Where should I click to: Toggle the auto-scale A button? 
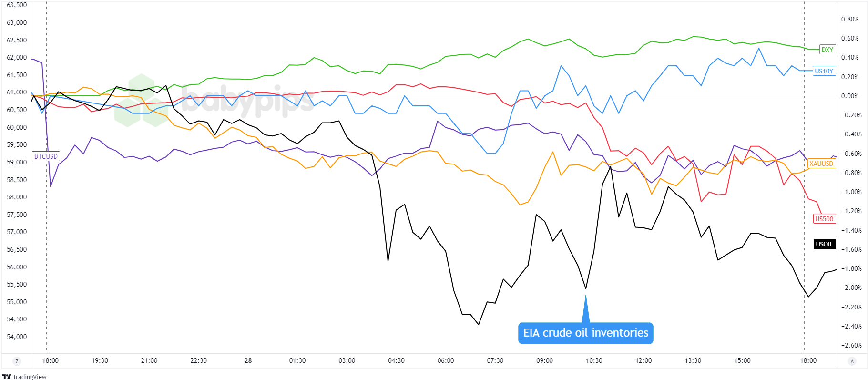tap(852, 361)
